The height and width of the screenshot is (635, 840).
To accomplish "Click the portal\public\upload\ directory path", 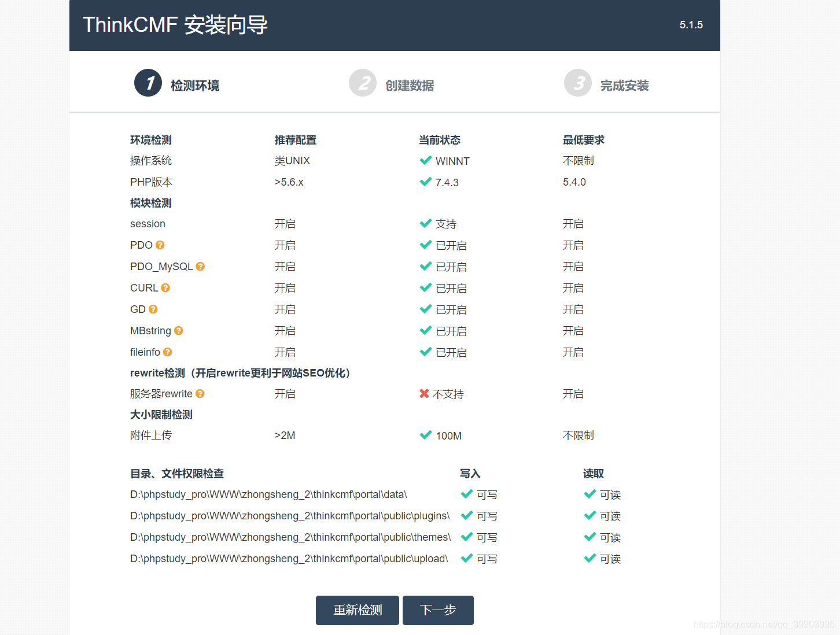I will pyautogui.click(x=289, y=559).
